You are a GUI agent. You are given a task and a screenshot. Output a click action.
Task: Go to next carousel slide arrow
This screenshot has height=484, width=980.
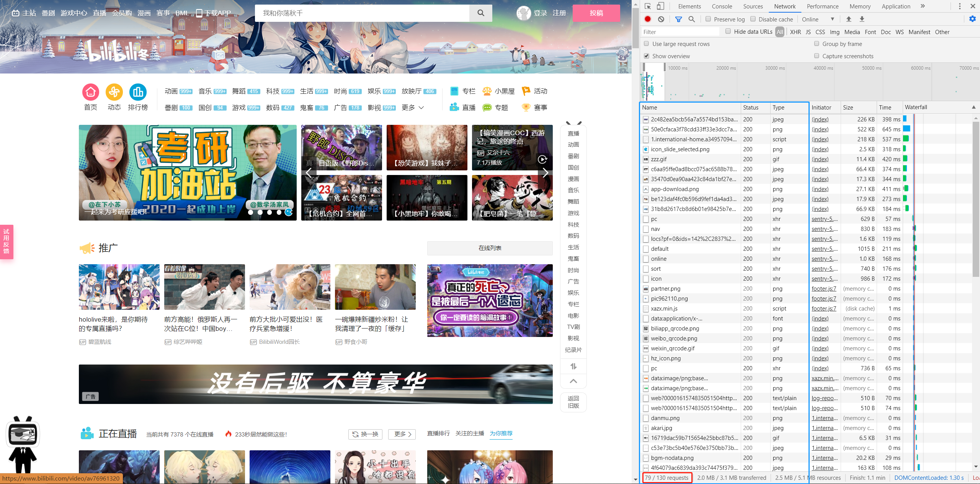pyautogui.click(x=545, y=173)
